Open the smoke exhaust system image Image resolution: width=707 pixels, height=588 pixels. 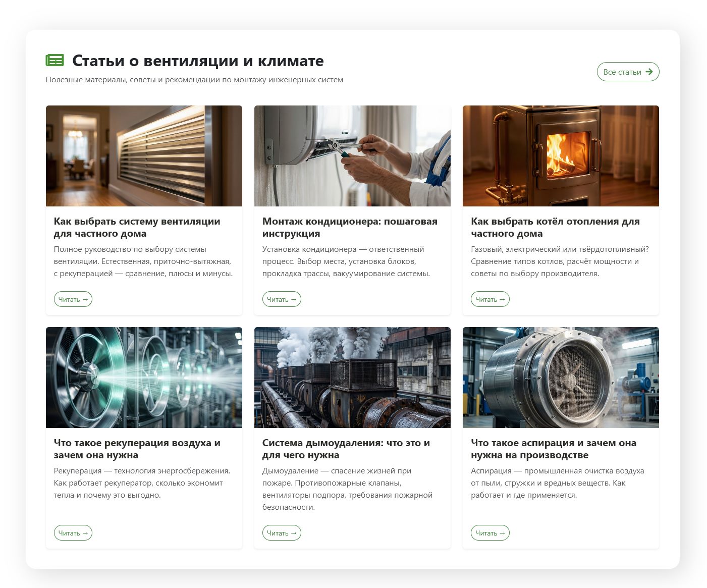click(352, 378)
